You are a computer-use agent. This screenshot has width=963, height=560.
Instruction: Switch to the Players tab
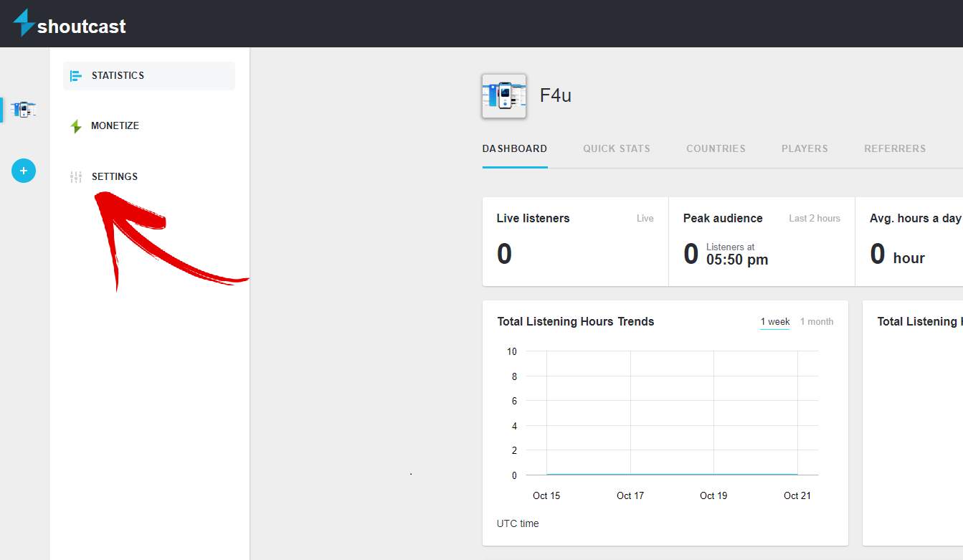pyautogui.click(x=805, y=149)
